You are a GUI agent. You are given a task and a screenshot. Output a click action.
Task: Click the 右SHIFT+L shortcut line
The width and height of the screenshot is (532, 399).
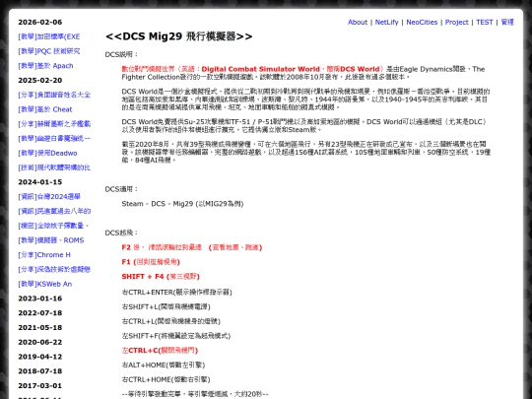tap(166, 306)
